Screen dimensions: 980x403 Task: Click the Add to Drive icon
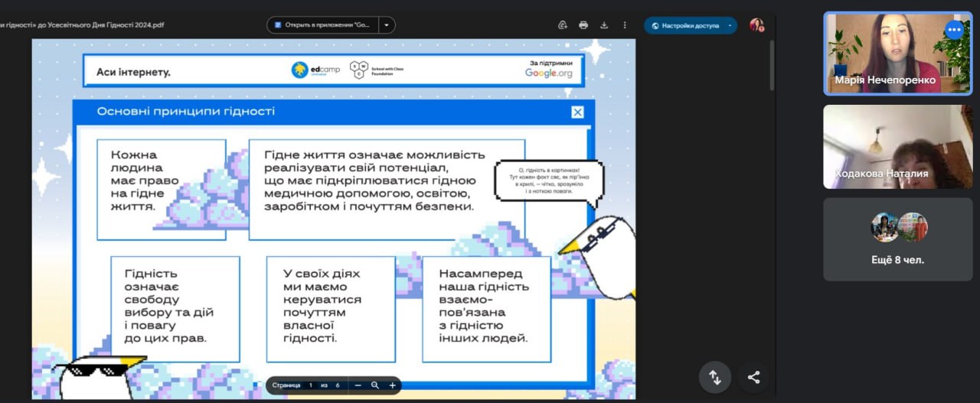[563, 25]
